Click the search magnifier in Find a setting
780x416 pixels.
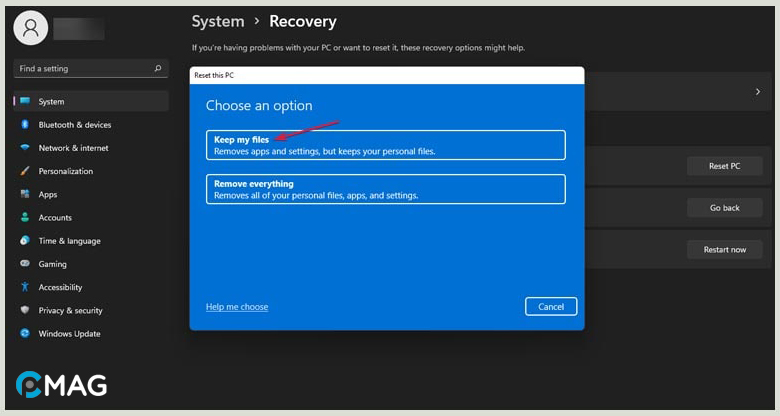[158, 68]
